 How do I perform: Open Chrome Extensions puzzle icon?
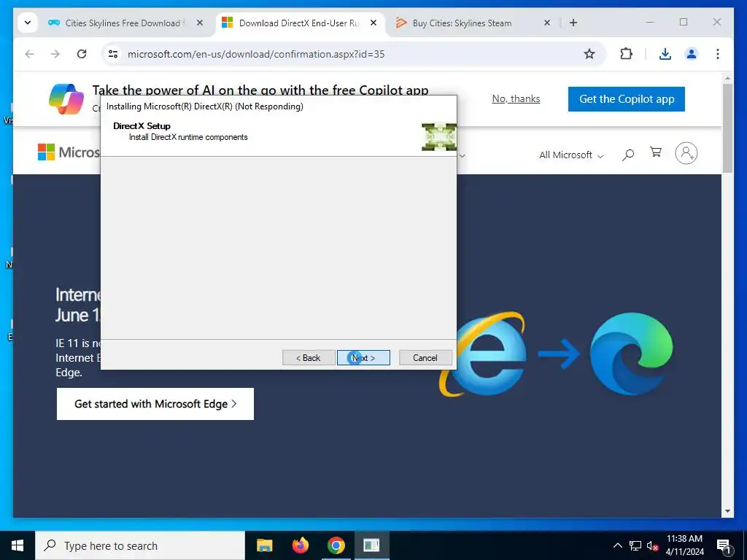coord(626,54)
